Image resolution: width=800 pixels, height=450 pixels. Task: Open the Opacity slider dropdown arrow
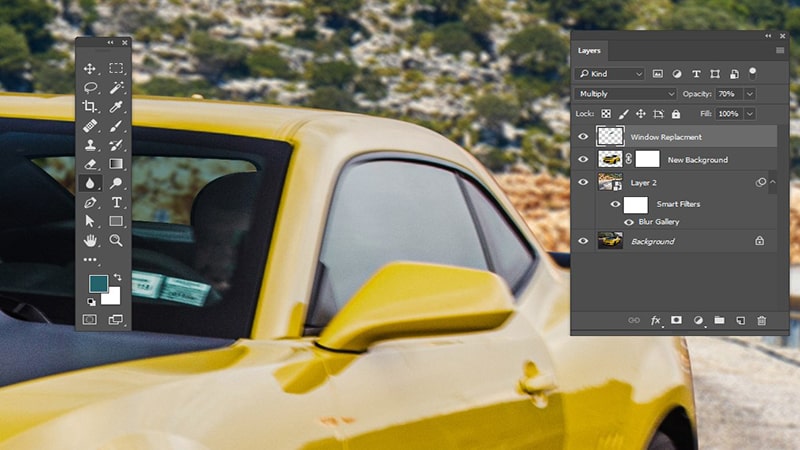click(749, 94)
